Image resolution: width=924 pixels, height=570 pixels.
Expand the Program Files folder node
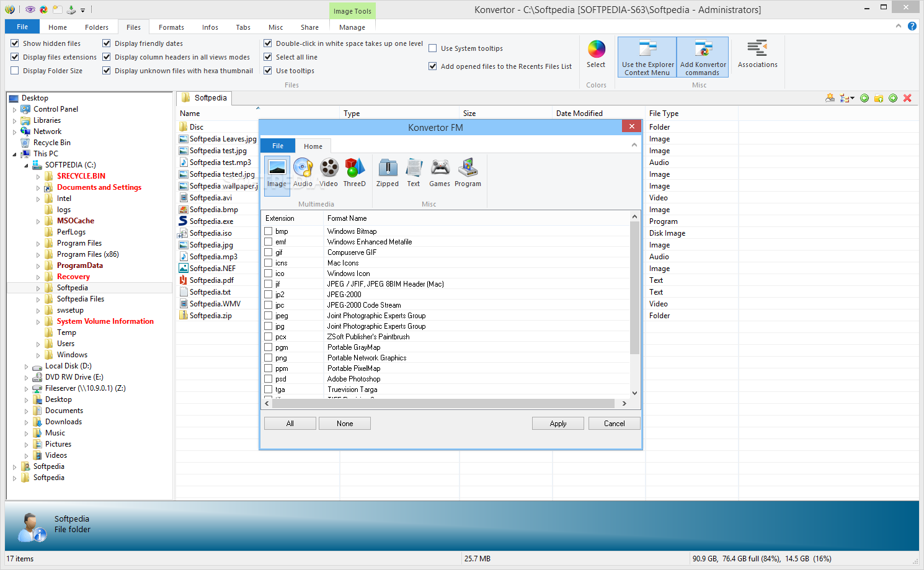[38, 244]
